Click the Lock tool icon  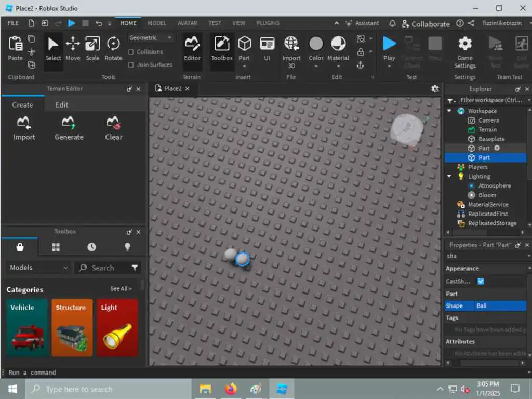tap(361, 51)
